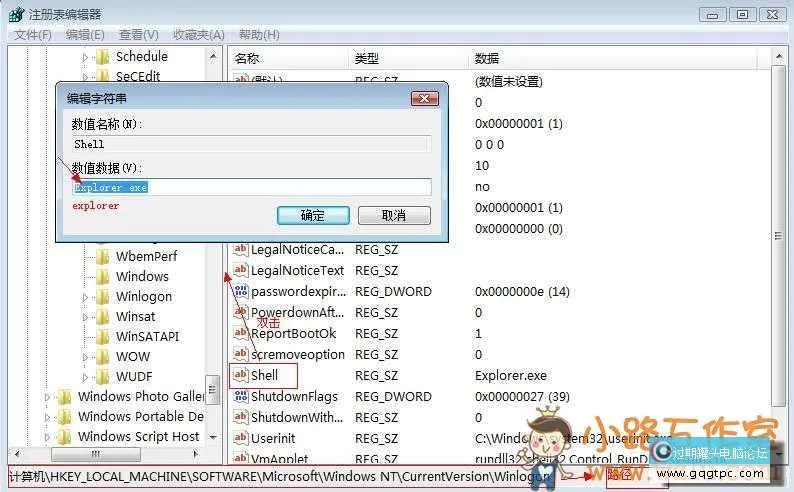
Task: Select the Userinit value name
Action: pos(273,438)
